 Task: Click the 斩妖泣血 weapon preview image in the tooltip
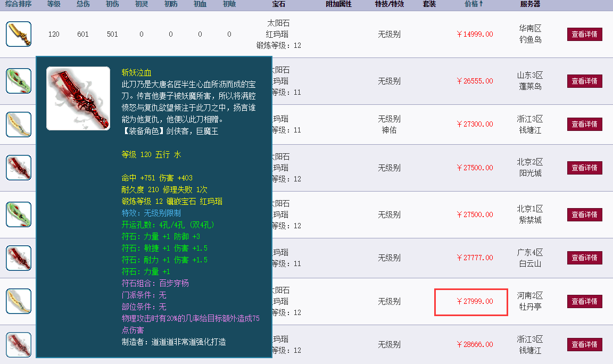(x=78, y=98)
